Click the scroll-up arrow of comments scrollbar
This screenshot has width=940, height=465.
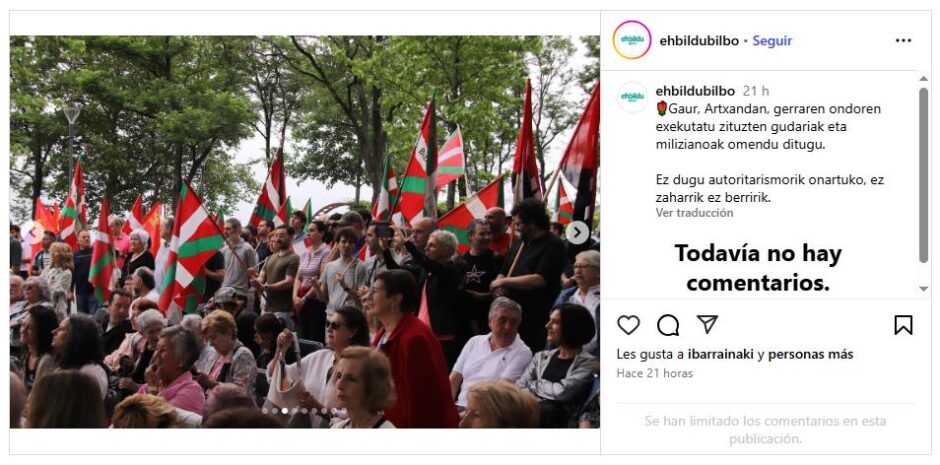923,80
